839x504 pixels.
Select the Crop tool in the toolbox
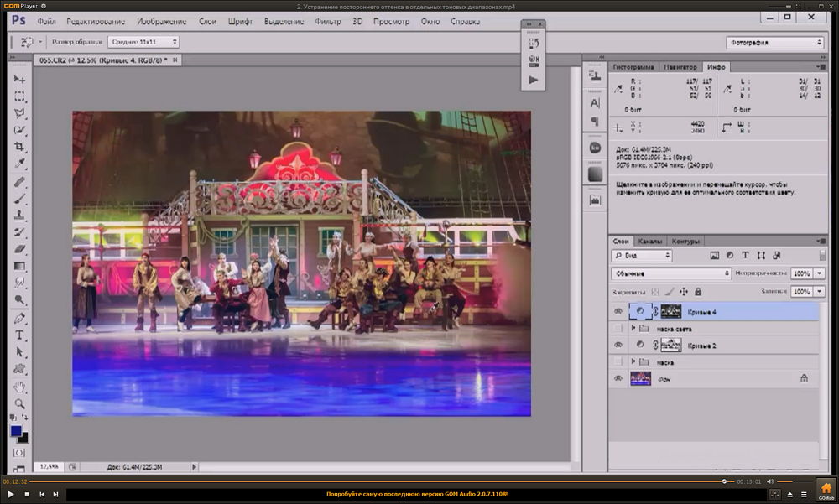pyautogui.click(x=19, y=147)
